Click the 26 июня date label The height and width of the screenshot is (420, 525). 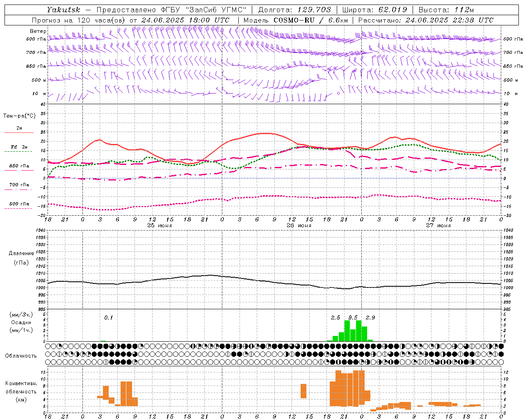pyautogui.click(x=299, y=226)
